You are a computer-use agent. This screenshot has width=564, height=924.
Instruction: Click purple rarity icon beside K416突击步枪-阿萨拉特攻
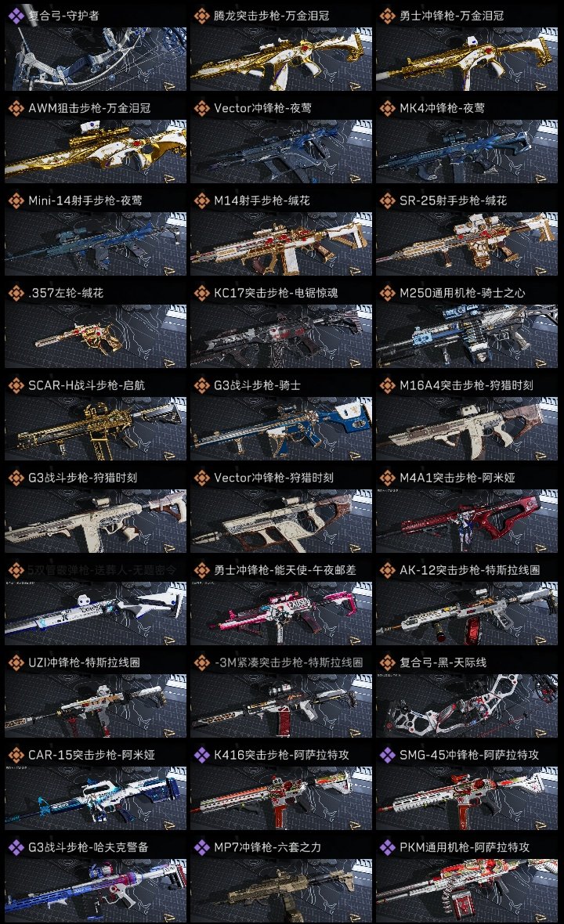(201, 755)
